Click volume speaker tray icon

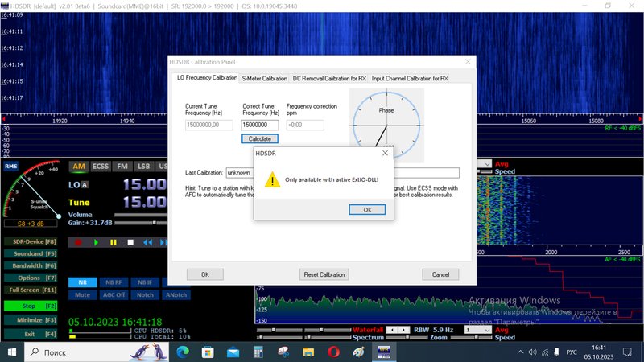click(533, 352)
